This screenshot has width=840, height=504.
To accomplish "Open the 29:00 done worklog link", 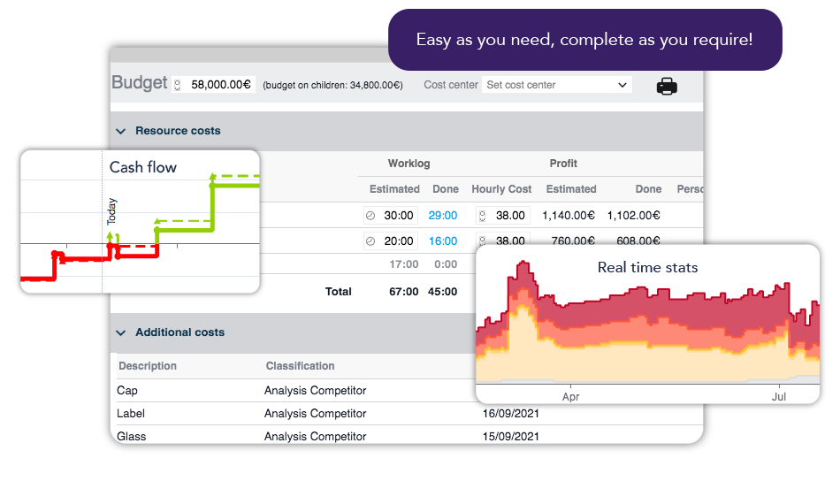I will pos(443,215).
